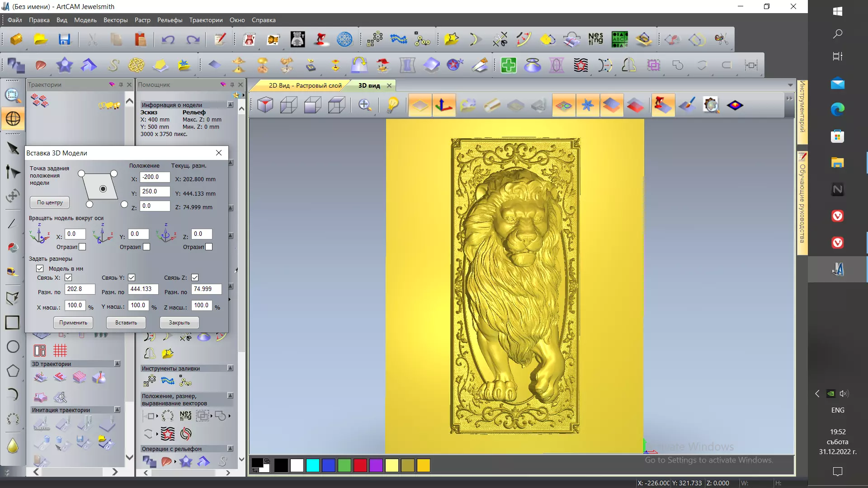Click the Применить button

73,323
